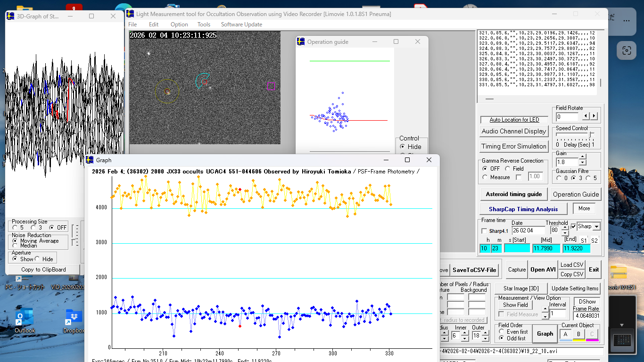Increase the Threshold value stepper

(x=565, y=228)
